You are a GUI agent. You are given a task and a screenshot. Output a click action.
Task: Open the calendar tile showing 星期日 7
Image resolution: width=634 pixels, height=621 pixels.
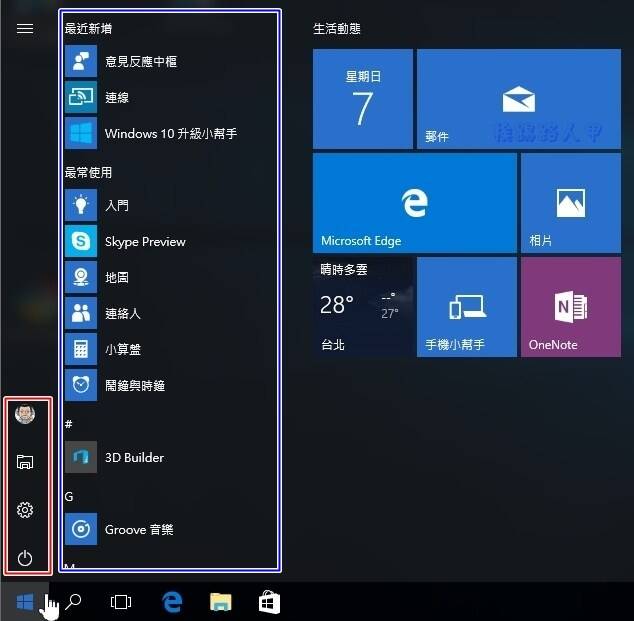point(363,99)
